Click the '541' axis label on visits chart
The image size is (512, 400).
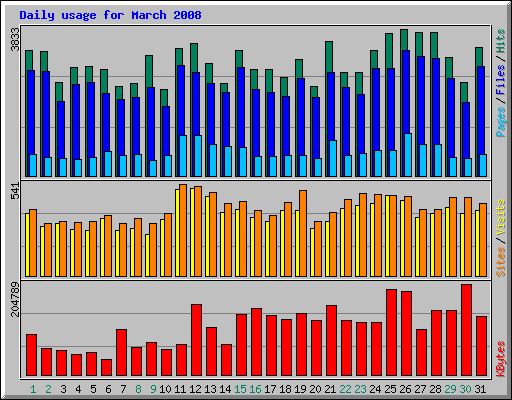15,191
